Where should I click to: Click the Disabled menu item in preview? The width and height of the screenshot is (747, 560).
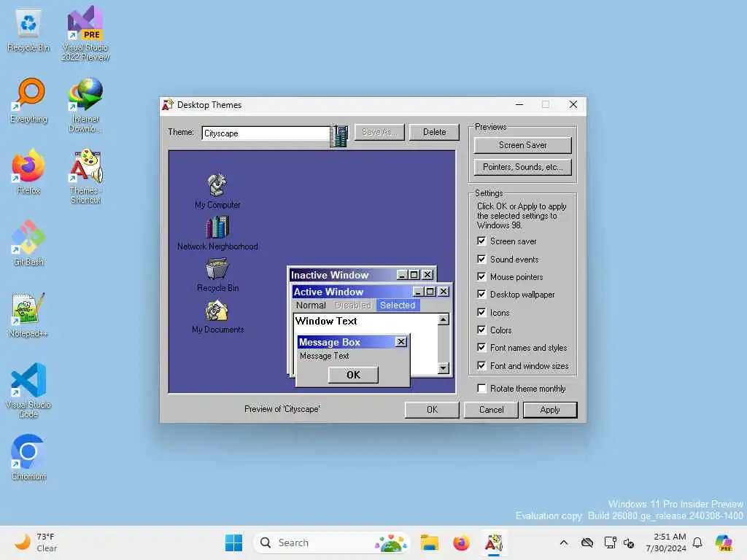[x=352, y=306]
